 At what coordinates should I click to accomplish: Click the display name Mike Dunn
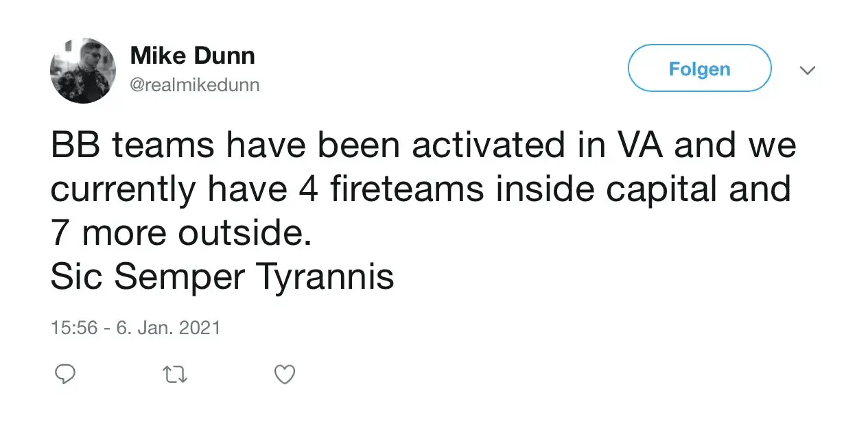[192, 56]
